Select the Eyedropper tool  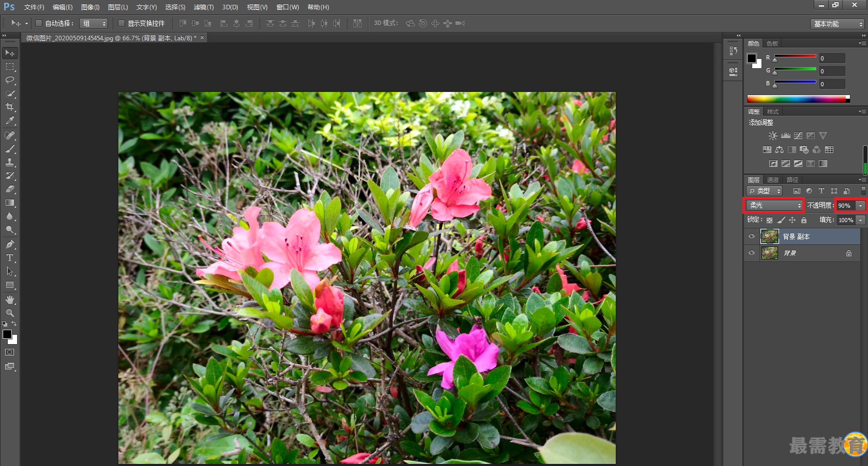(x=10, y=121)
